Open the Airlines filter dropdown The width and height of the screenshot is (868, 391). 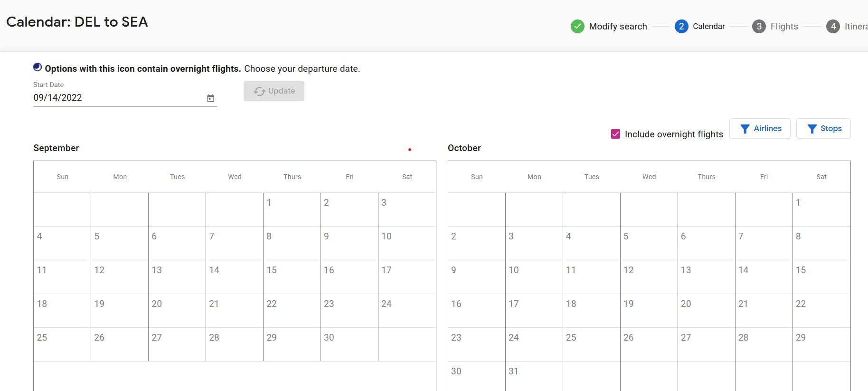(x=760, y=129)
